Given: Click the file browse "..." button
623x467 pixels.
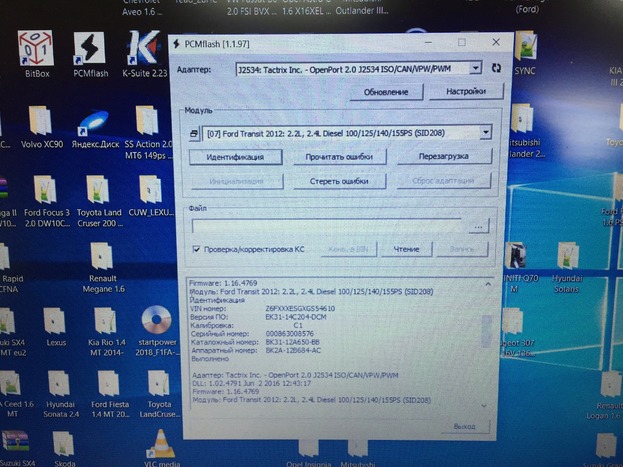Looking at the screenshot, I should [479, 227].
